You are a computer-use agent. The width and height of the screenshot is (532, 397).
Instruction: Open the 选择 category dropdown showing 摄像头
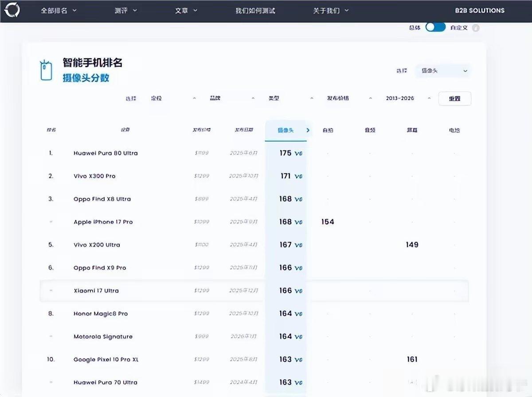coord(442,71)
